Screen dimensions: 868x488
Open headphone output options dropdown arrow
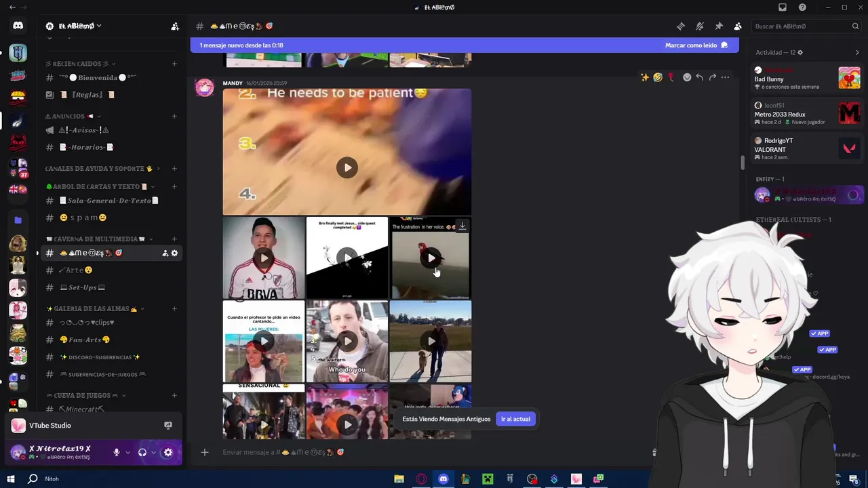[153, 452]
